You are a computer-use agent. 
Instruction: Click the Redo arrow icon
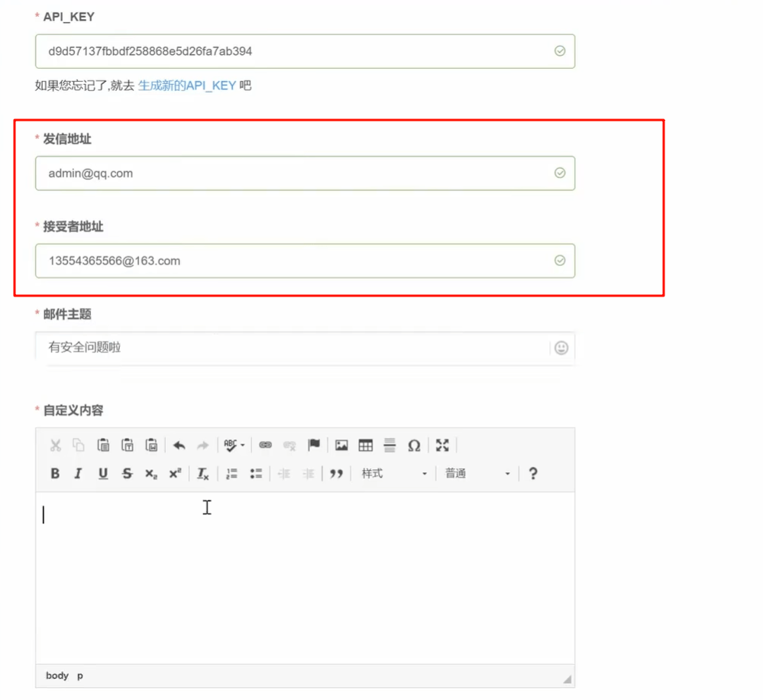[203, 445]
